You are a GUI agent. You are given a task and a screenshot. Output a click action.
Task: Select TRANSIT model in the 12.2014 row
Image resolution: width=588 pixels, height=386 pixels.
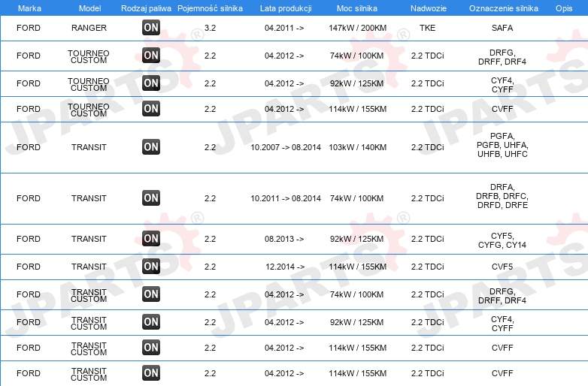[x=89, y=267]
